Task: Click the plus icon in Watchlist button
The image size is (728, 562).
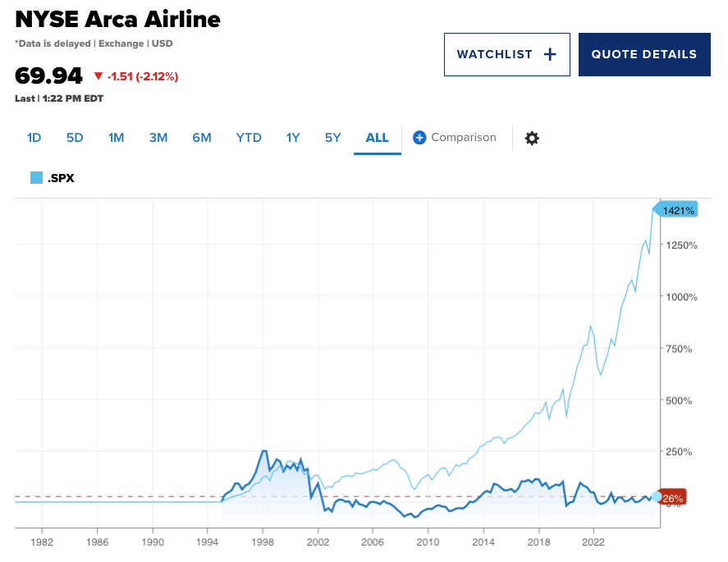Action: point(550,54)
